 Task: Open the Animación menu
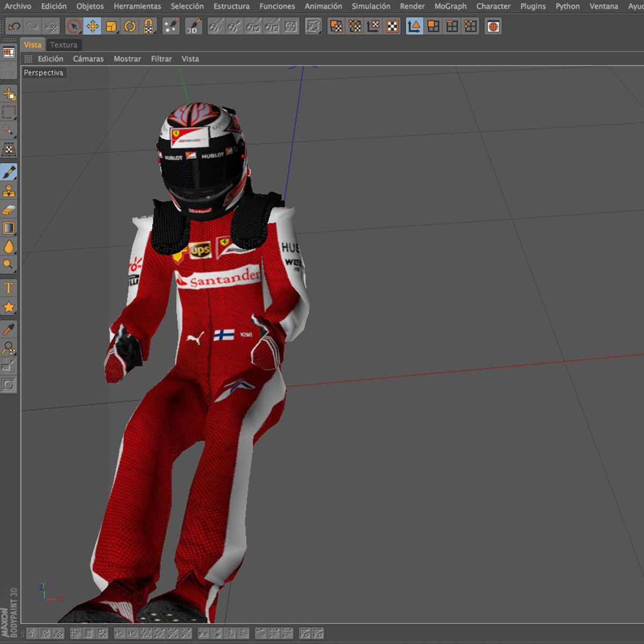pos(323,6)
